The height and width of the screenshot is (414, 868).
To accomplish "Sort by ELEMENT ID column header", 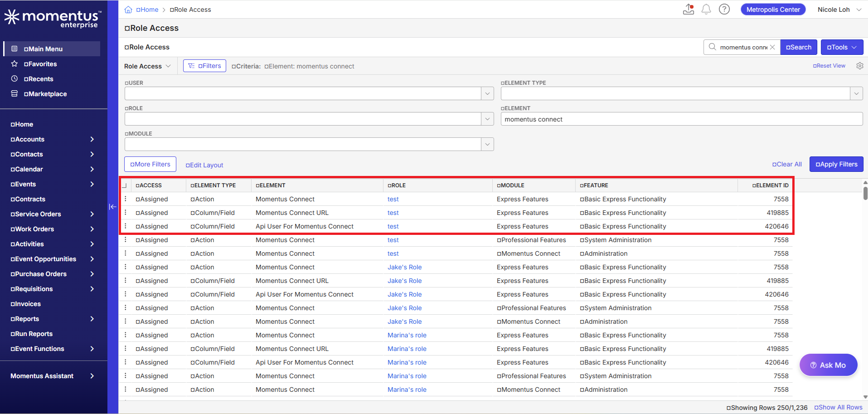I will tap(770, 185).
